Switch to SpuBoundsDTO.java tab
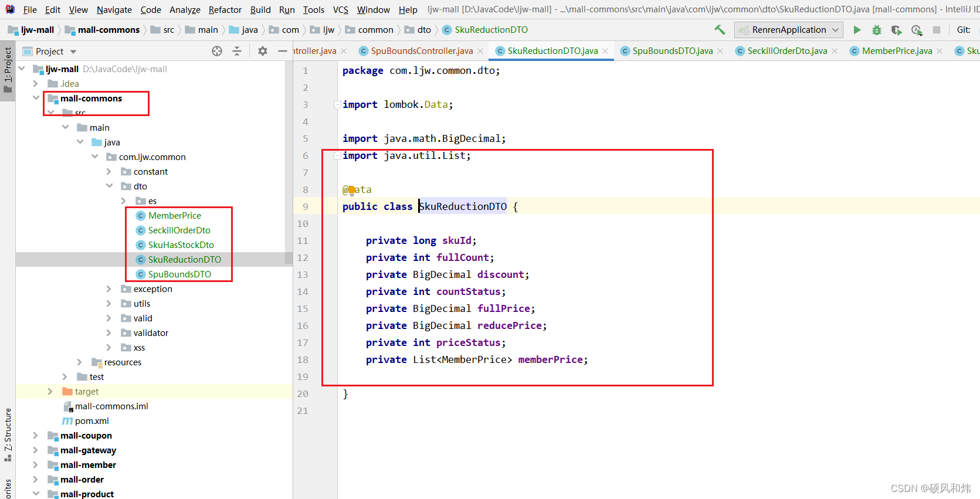Image resolution: width=980 pixels, height=499 pixels. tap(672, 51)
